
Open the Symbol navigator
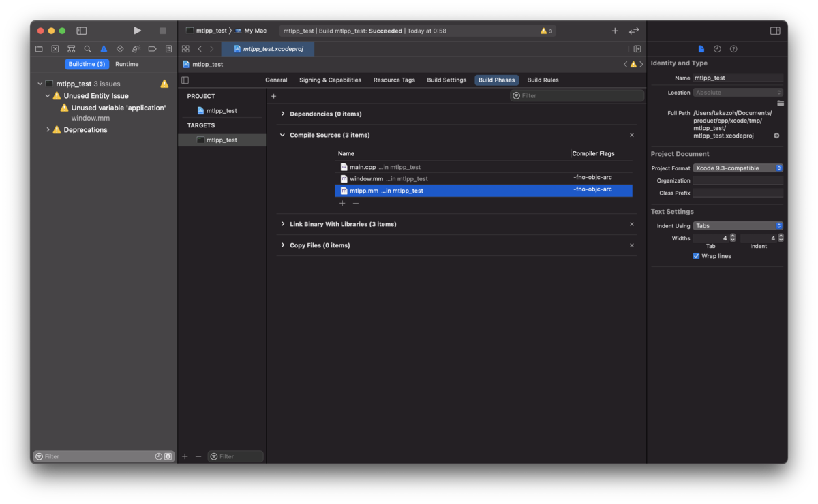pyautogui.click(x=71, y=49)
